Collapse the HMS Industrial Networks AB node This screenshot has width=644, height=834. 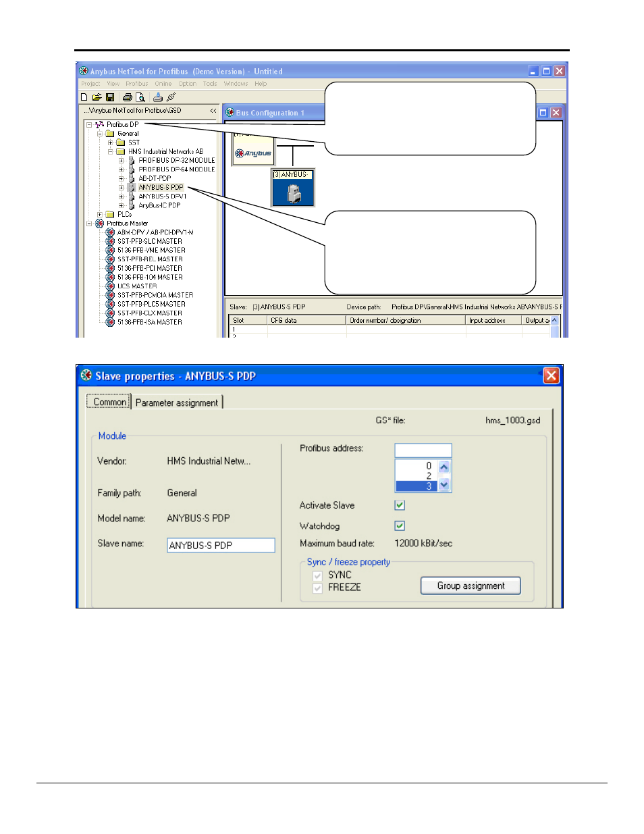click(x=111, y=151)
